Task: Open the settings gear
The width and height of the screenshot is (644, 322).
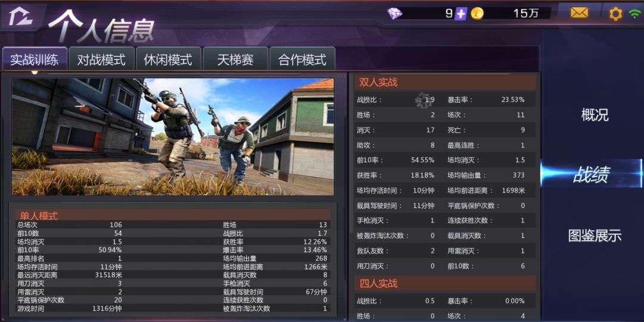Action: 615,14
